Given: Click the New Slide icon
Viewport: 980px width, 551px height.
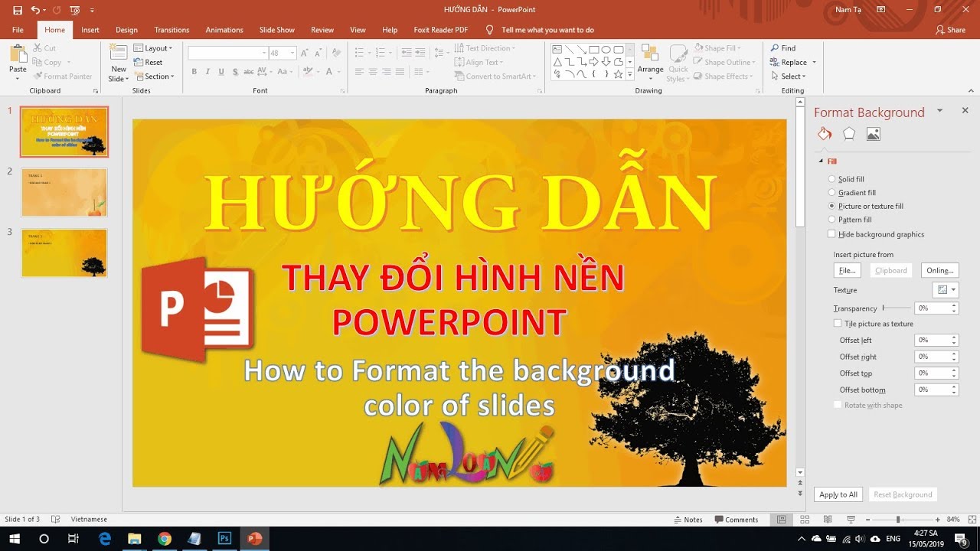Looking at the screenshot, I should (x=118, y=53).
